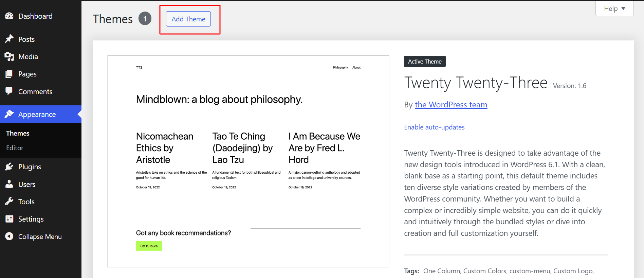Click the Plugins plug icon
This screenshot has height=278, width=644.
click(x=9, y=167)
